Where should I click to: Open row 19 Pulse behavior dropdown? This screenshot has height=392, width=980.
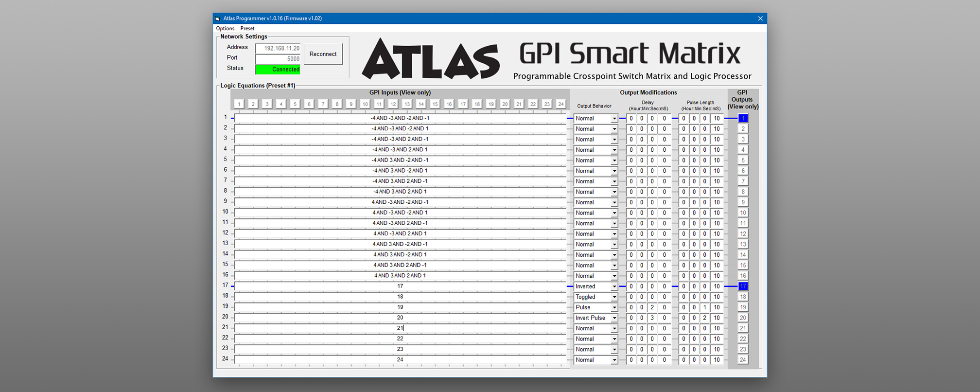pyautogui.click(x=595, y=307)
